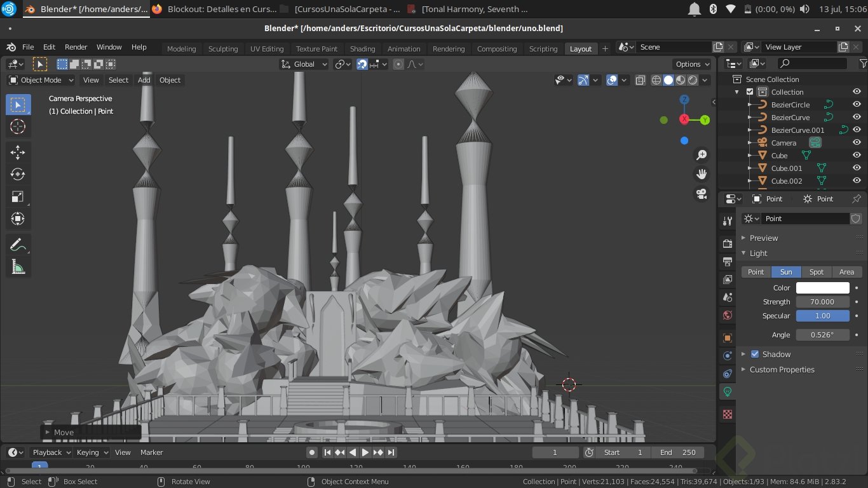The image size is (868, 488).
Task: Open the World Properties tab
Action: (x=726, y=314)
